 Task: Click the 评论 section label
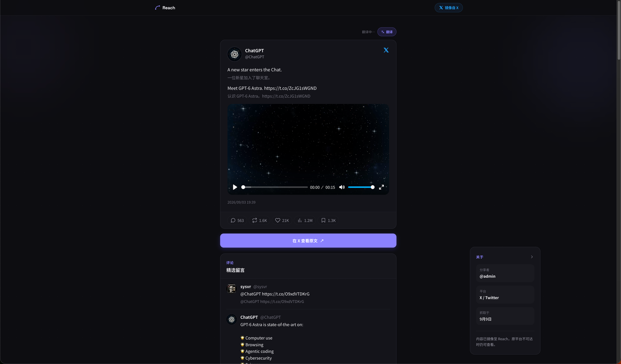(230, 263)
